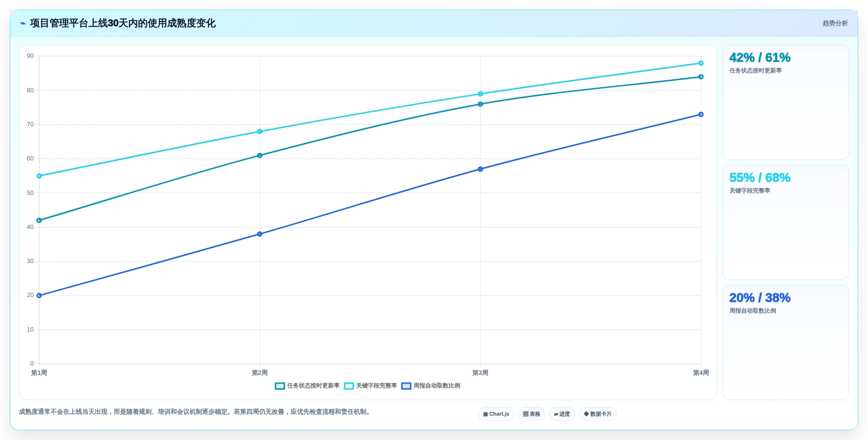This screenshot has width=868, height=440.
Task: Click the 数据卡片 tag chip
Action: point(598,414)
